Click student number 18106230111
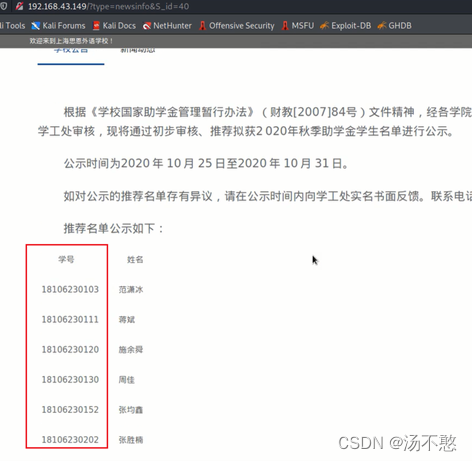The height and width of the screenshot is (461, 472). coord(70,319)
